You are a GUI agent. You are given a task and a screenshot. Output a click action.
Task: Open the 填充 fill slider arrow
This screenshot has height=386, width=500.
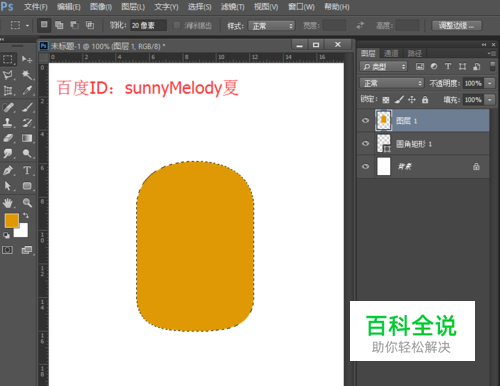490,99
